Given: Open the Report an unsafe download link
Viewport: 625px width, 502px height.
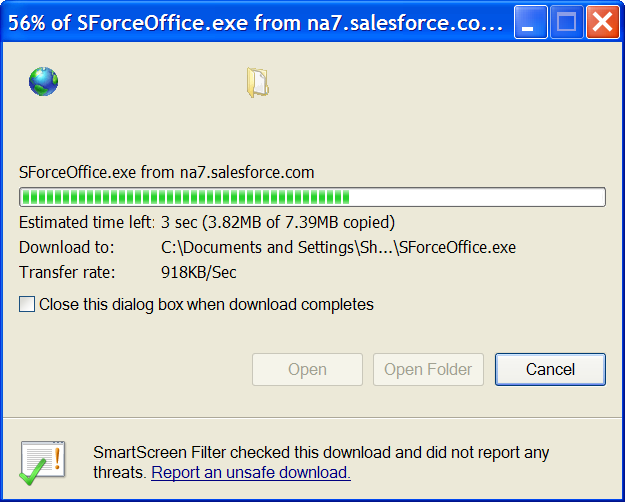Looking at the screenshot, I should (251, 472).
